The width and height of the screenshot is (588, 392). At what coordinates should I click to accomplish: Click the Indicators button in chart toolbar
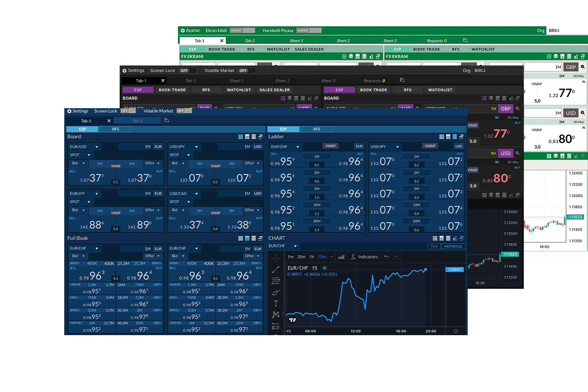pyautogui.click(x=365, y=257)
